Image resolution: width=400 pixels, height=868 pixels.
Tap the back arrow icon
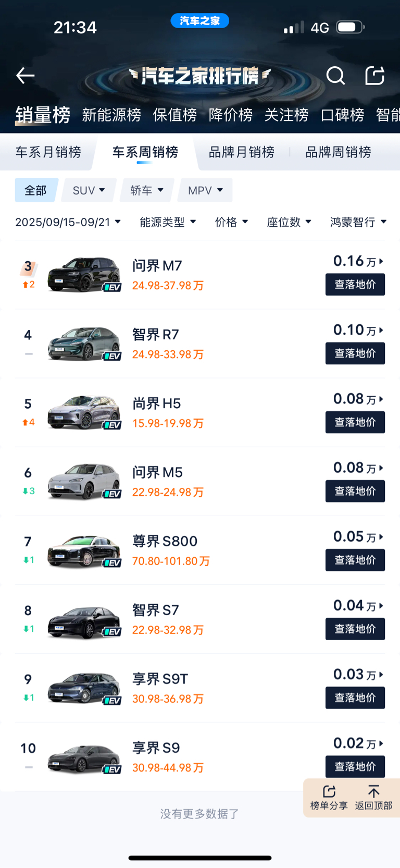pos(25,76)
